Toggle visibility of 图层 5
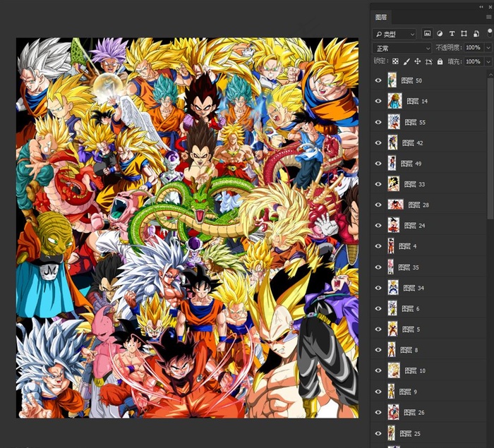This screenshot has width=494, height=448. click(378, 329)
